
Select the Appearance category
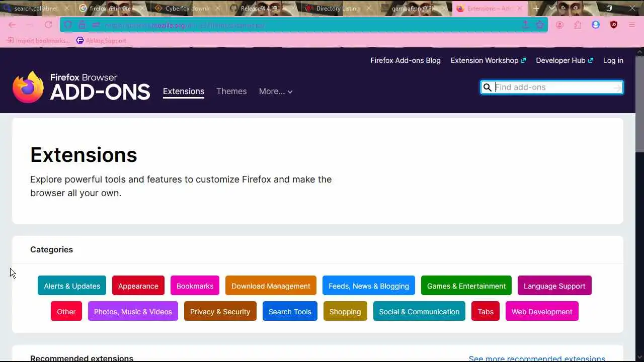(138, 286)
